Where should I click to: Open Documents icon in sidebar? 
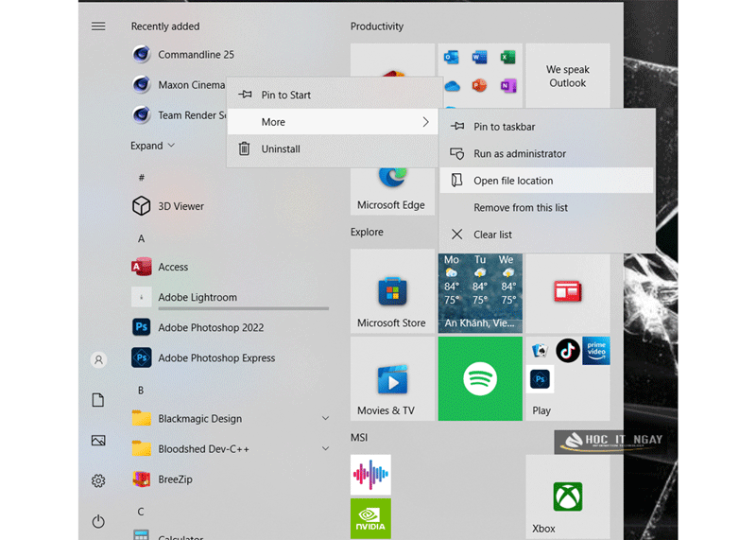(x=98, y=400)
